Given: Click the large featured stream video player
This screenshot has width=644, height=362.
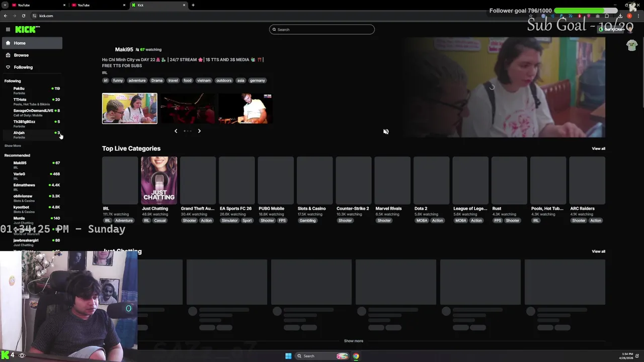Looking at the screenshot, I should (x=504, y=86).
